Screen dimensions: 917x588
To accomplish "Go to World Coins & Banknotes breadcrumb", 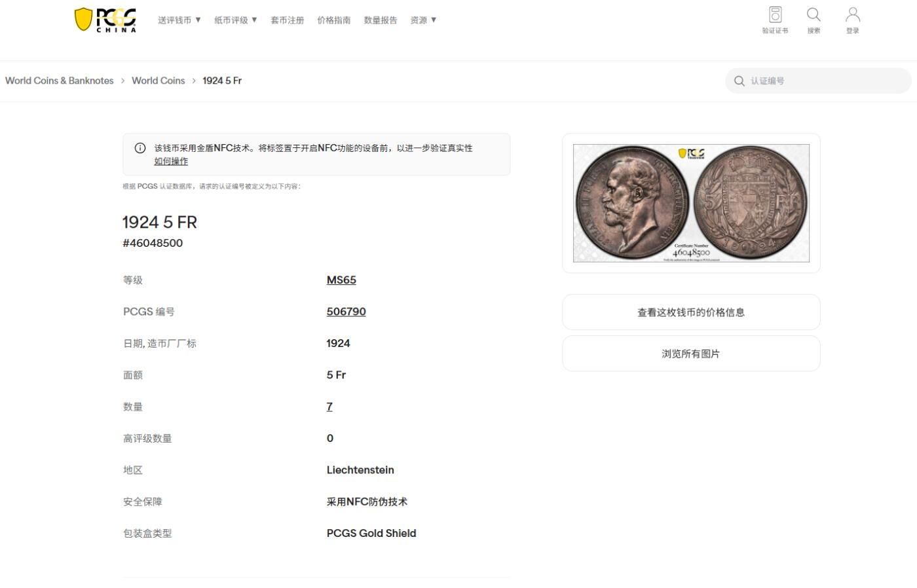I will coord(60,81).
